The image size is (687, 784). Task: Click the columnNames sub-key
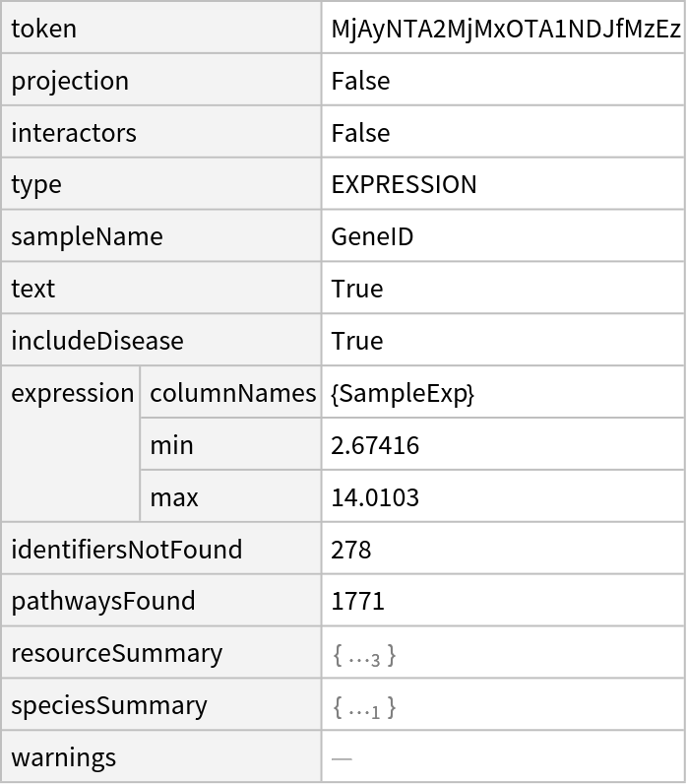click(232, 393)
